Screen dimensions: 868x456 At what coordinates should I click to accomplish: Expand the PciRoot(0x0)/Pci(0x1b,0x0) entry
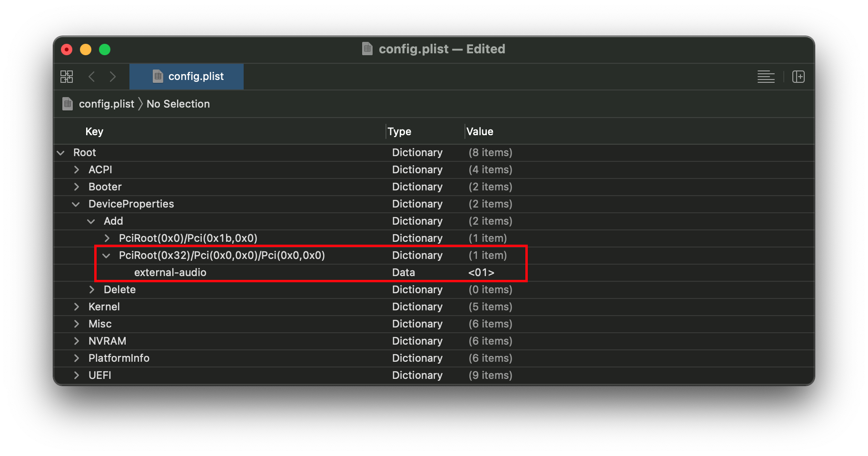(107, 238)
